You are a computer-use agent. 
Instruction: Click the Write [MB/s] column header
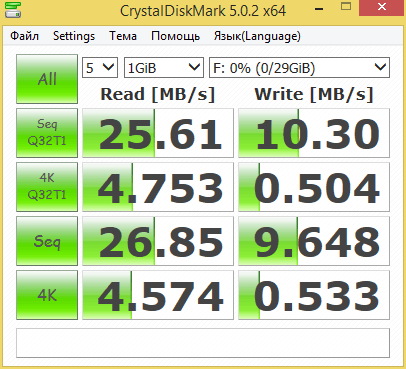pyautogui.click(x=314, y=94)
